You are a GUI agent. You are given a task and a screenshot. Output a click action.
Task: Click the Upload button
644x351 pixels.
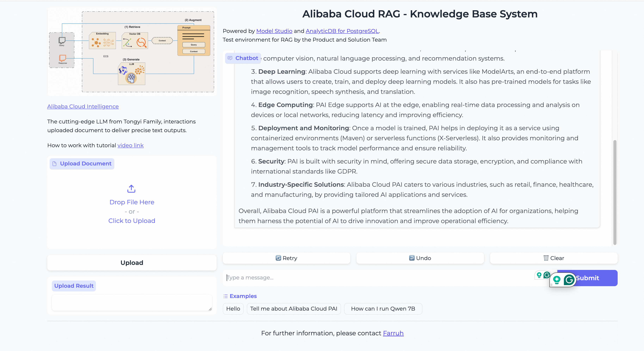tap(132, 263)
